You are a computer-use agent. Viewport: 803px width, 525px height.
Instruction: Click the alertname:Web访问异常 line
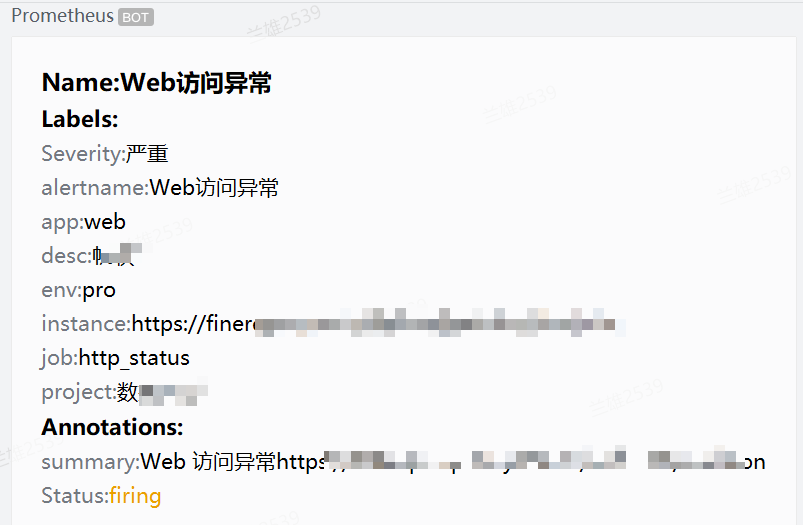pos(160,188)
